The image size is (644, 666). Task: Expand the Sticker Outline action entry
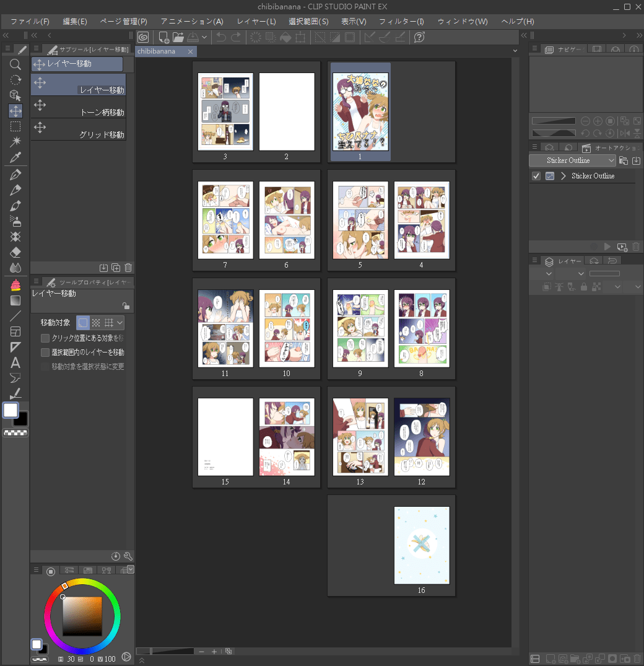coord(563,176)
